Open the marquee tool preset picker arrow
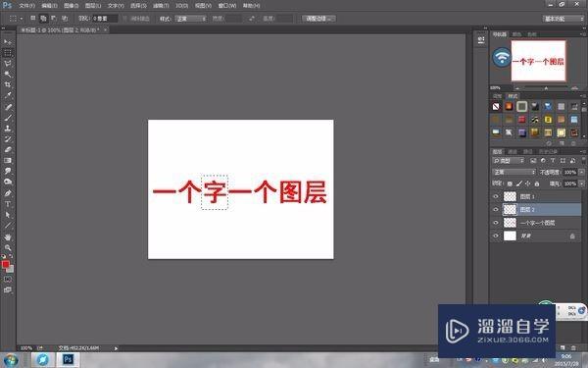588x368 pixels. [x=22, y=19]
